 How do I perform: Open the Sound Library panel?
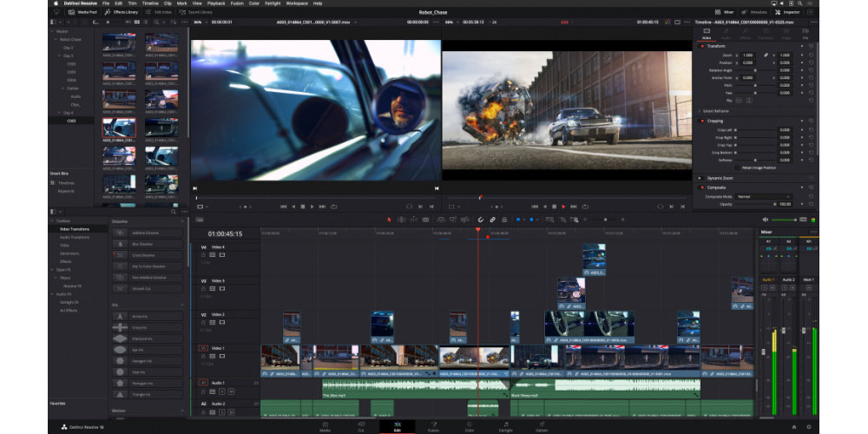point(195,11)
